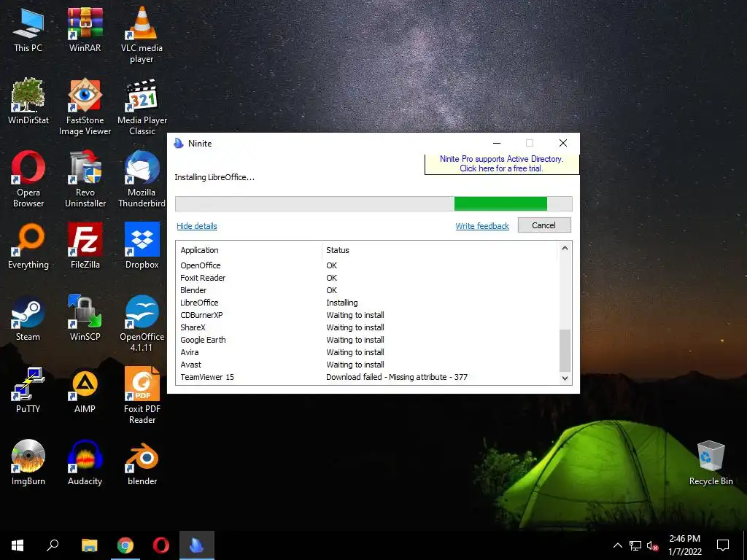The image size is (747, 560).
Task: Switch to Chrome in taskbar
Action: pos(125,545)
